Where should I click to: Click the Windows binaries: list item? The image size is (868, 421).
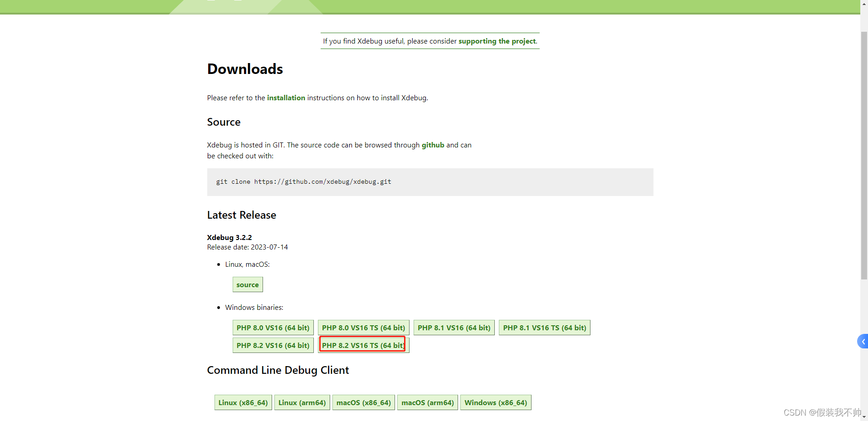(254, 308)
